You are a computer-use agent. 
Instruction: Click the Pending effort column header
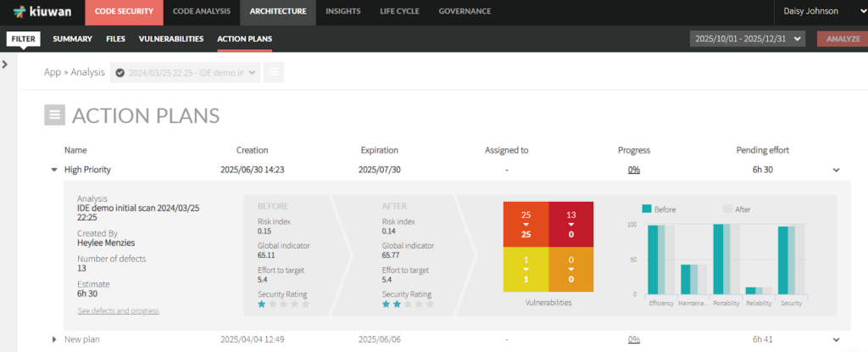[x=762, y=150]
